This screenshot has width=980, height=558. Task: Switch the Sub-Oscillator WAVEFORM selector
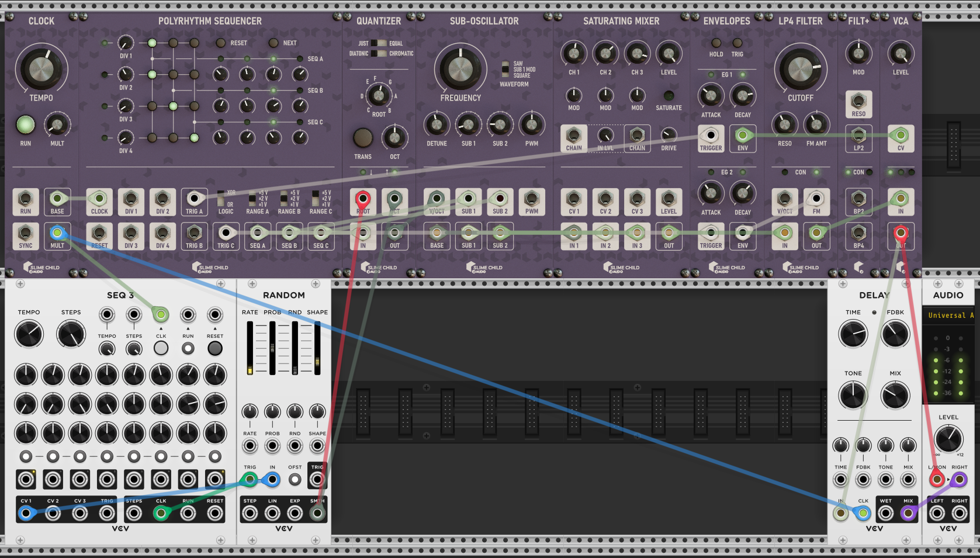(x=505, y=69)
